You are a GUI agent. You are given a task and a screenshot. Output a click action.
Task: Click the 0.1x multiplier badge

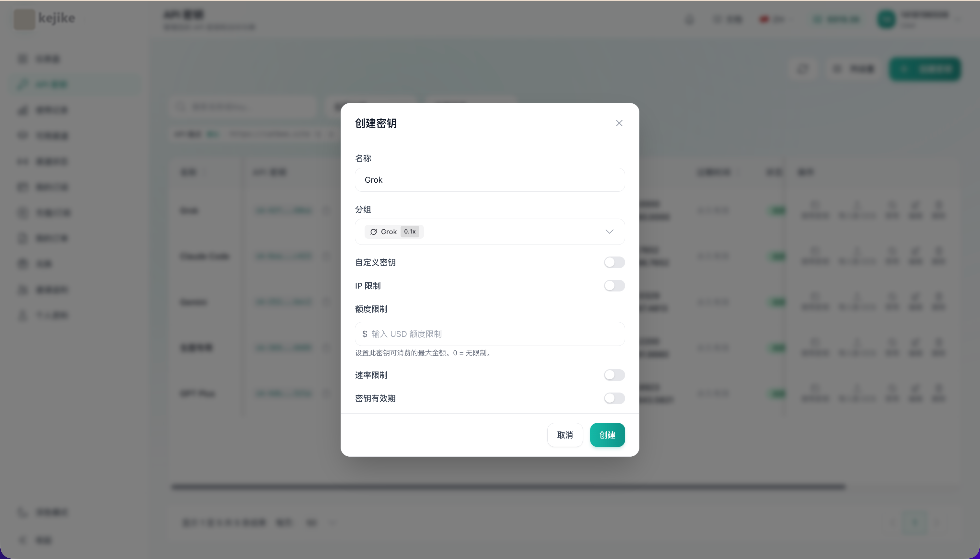coord(410,232)
